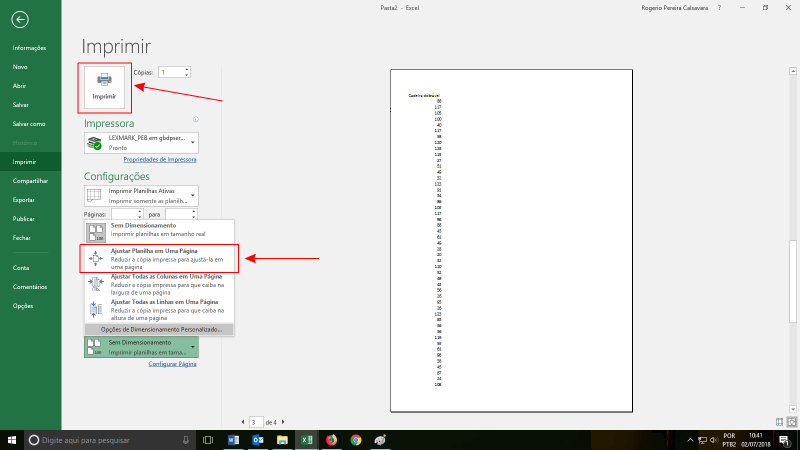Open Word from the taskbar
This screenshot has width=800, height=450.
(x=234, y=439)
